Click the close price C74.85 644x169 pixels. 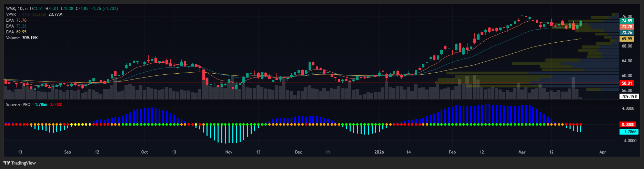(x=81, y=9)
